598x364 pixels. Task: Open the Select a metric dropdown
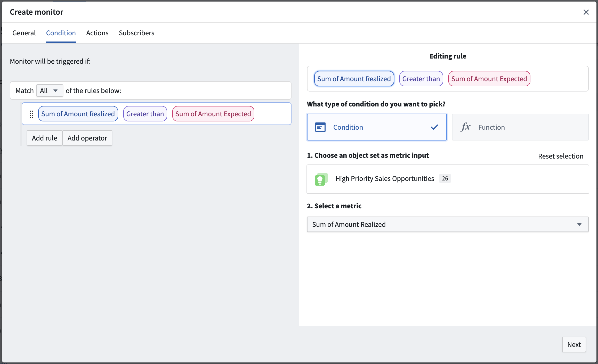(x=448, y=225)
